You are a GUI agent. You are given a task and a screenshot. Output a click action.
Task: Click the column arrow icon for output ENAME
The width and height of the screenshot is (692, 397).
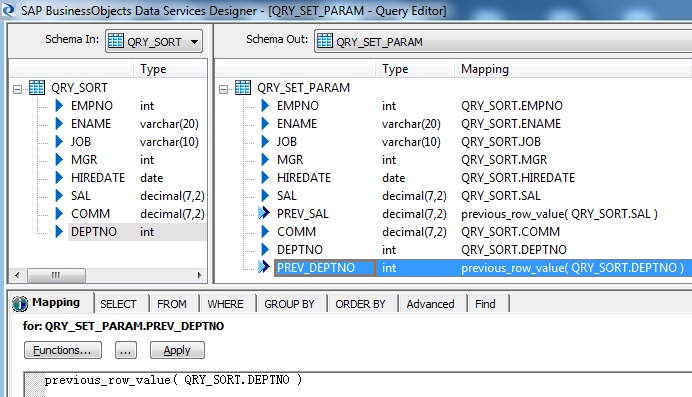tap(265, 124)
